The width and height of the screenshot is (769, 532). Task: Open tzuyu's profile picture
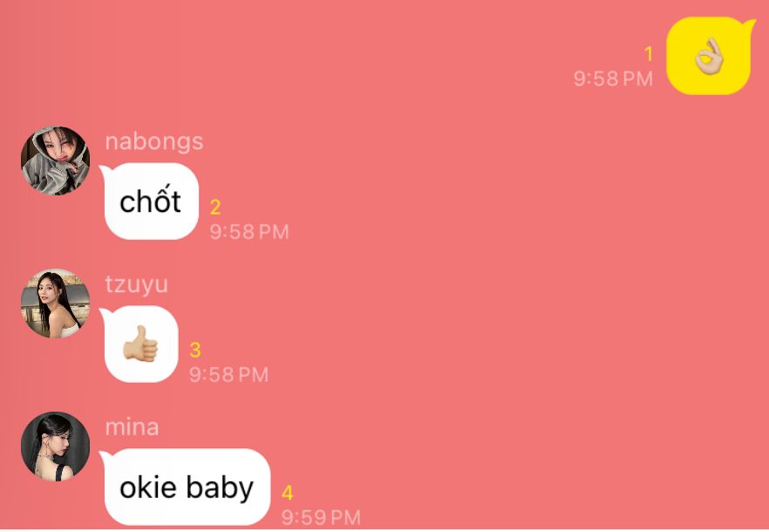click(56, 304)
